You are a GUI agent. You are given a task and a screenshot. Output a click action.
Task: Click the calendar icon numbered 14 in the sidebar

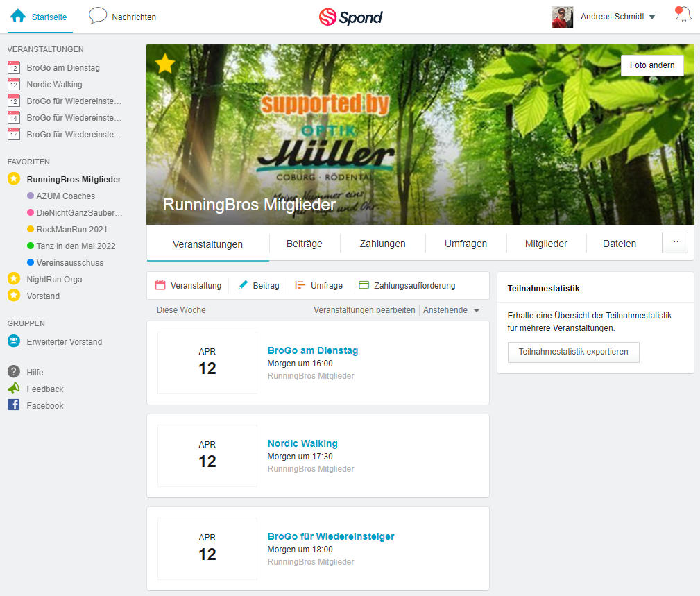(14, 118)
